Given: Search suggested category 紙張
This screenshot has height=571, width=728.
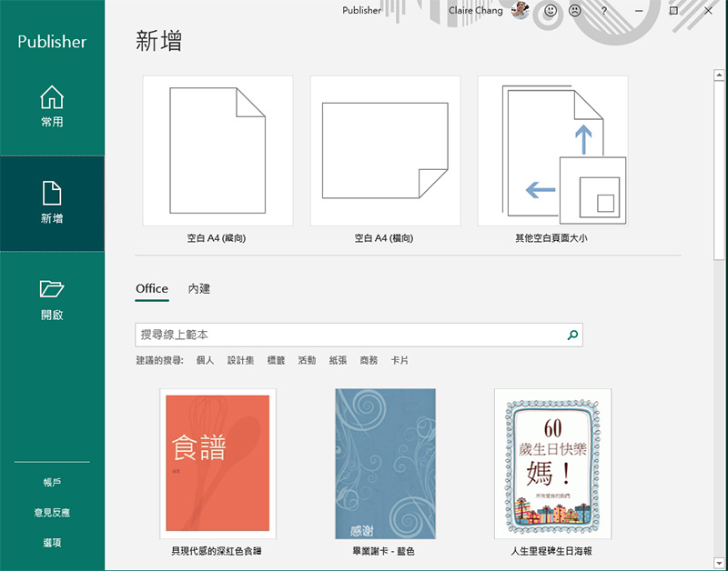Looking at the screenshot, I should pyautogui.click(x=338, y=360).
